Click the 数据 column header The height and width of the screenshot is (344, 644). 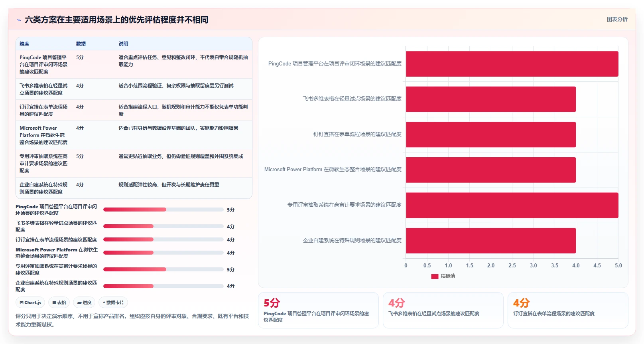[81, 44]
